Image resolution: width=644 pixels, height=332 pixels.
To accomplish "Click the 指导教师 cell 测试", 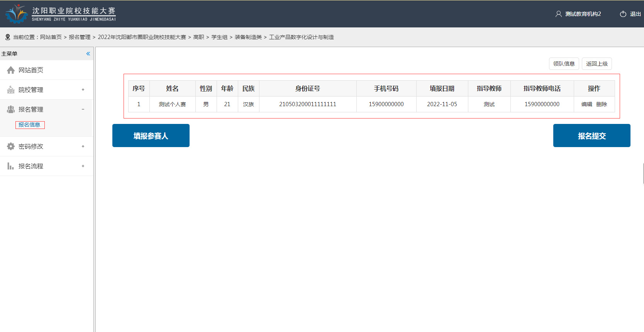I will [x=489, y=104].
